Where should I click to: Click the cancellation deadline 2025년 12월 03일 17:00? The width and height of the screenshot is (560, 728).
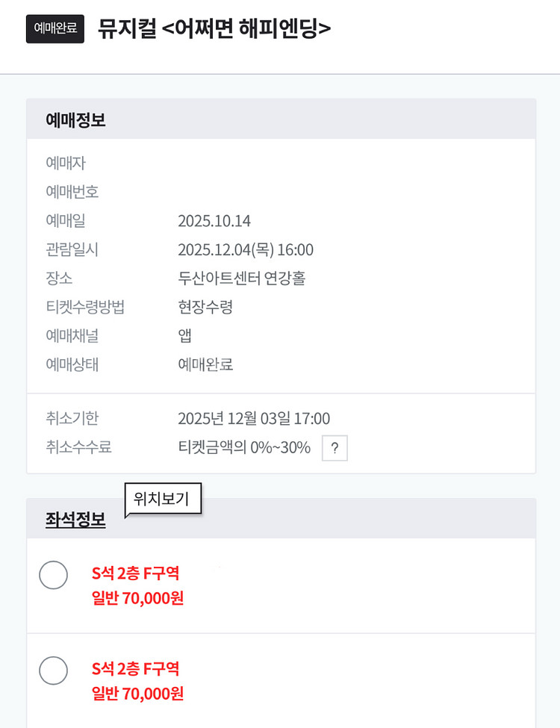point(254,418)
